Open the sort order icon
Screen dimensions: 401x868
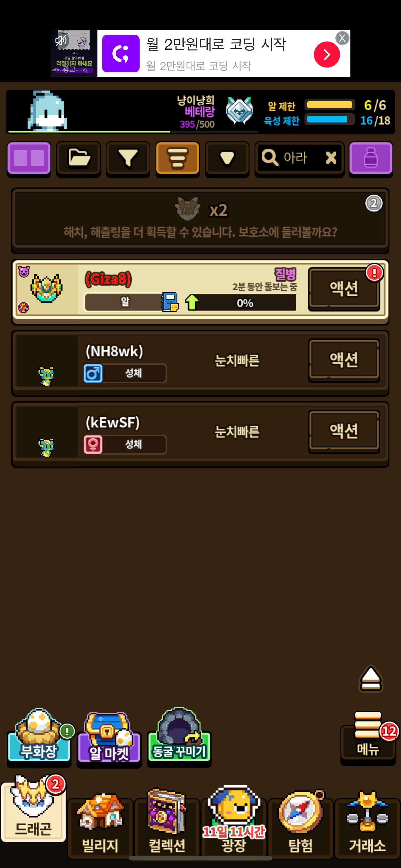coord(177,158)
